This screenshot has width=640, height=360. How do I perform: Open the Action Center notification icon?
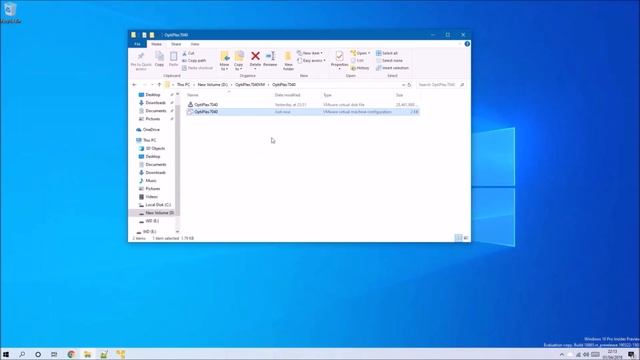pos(631,354)
